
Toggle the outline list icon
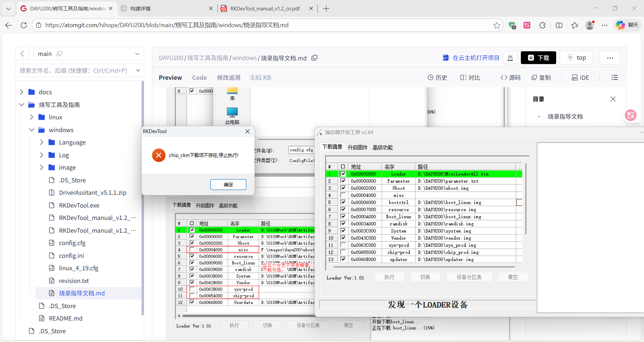[614, 77]
